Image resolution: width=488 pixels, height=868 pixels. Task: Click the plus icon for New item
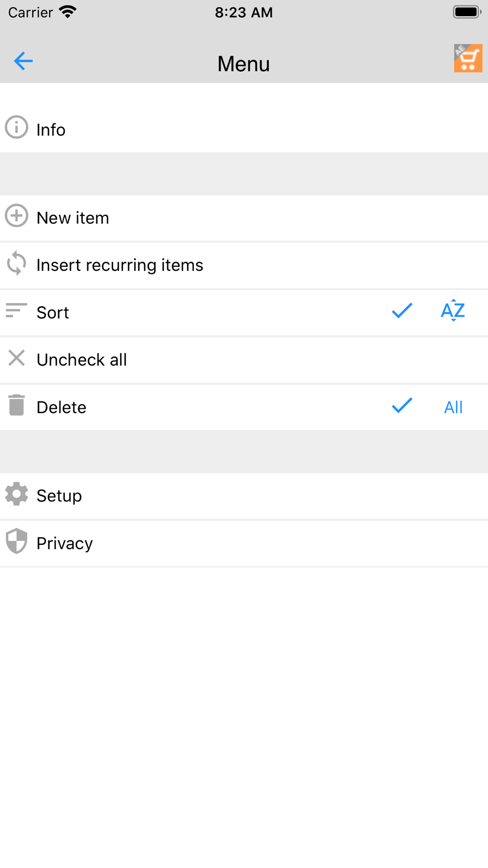point(17,215)
